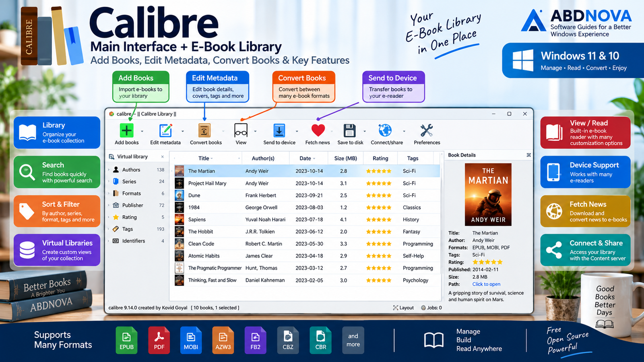Screen dimensions: 644x362
Task: Click the Virtual library icon button
Action: tap(111, 157)
